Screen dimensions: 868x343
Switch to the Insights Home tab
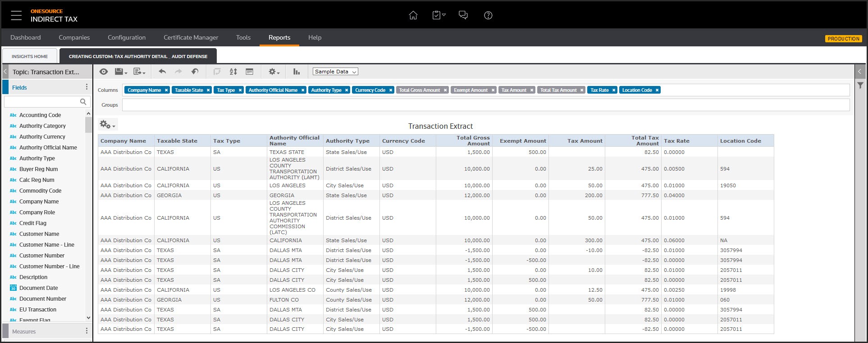click(x=30, y=56)
